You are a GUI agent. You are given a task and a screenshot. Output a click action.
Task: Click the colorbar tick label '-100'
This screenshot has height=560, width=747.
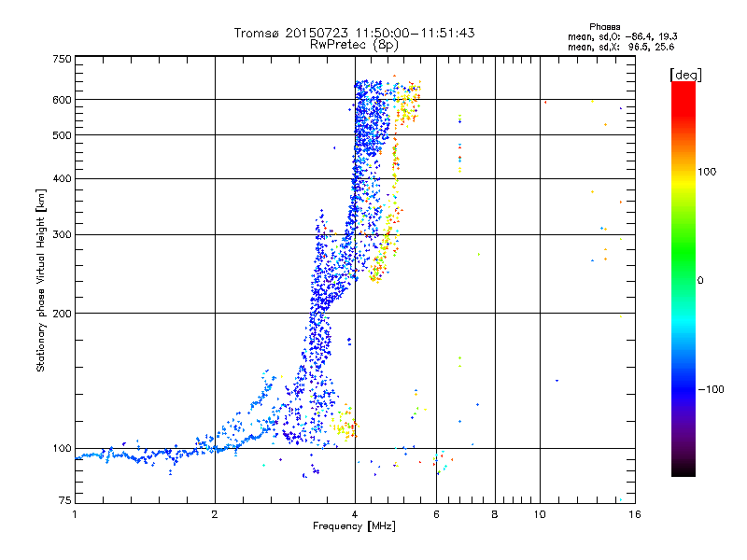coord(711,389)
